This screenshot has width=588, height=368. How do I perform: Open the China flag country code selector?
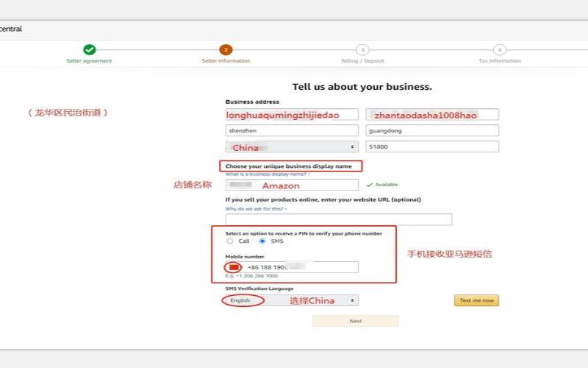point(234,267)
